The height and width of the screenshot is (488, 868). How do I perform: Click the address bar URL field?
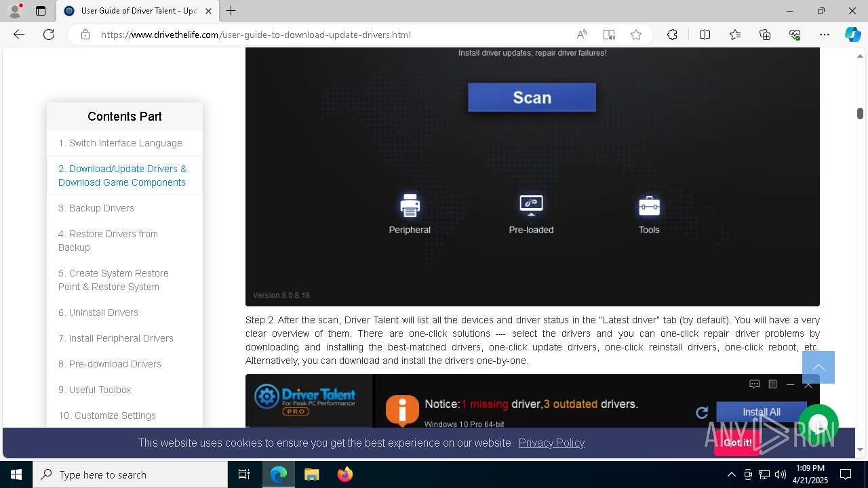coord(332,35)
